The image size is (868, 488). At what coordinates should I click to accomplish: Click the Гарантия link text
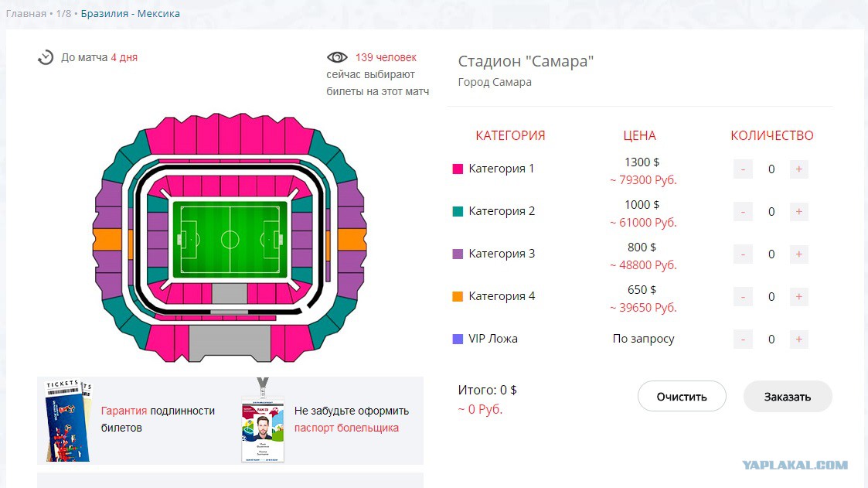pyautogui.click(x=124, y=411)
